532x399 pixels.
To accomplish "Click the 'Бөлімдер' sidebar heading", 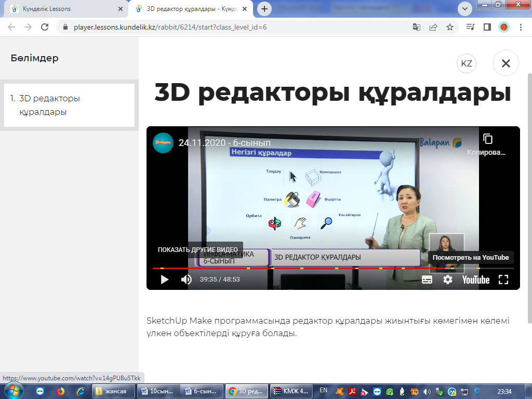I will [x=35, y=58].
